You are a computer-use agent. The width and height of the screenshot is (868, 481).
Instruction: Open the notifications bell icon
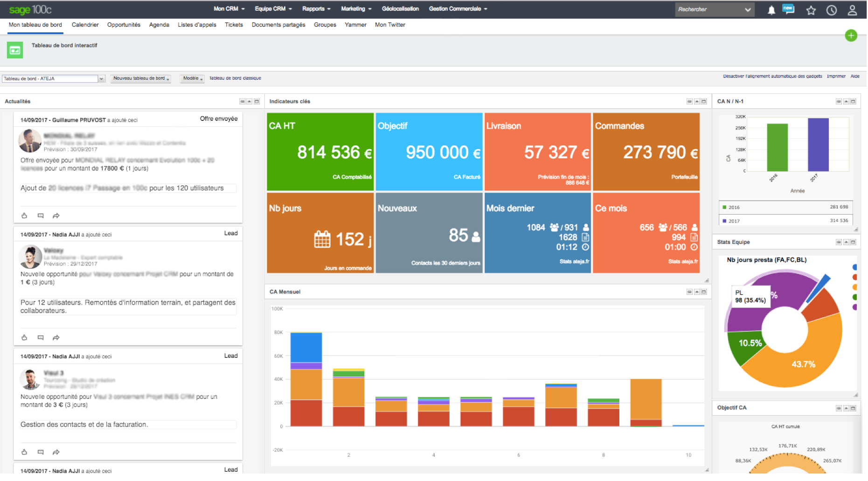click(x=771, y=10)
